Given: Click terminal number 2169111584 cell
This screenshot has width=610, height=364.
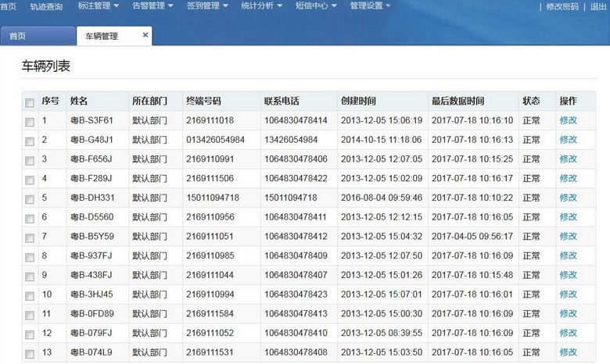Looking at the screenshot, I should click(x=210, y=313).
